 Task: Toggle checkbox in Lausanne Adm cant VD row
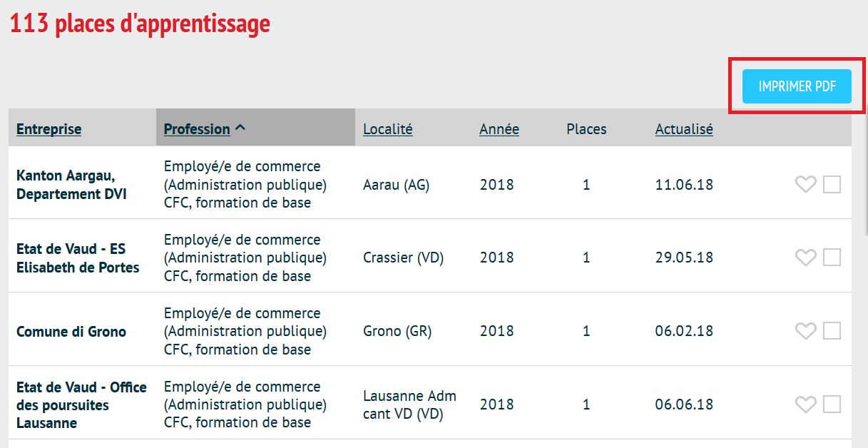click(832, 404)
